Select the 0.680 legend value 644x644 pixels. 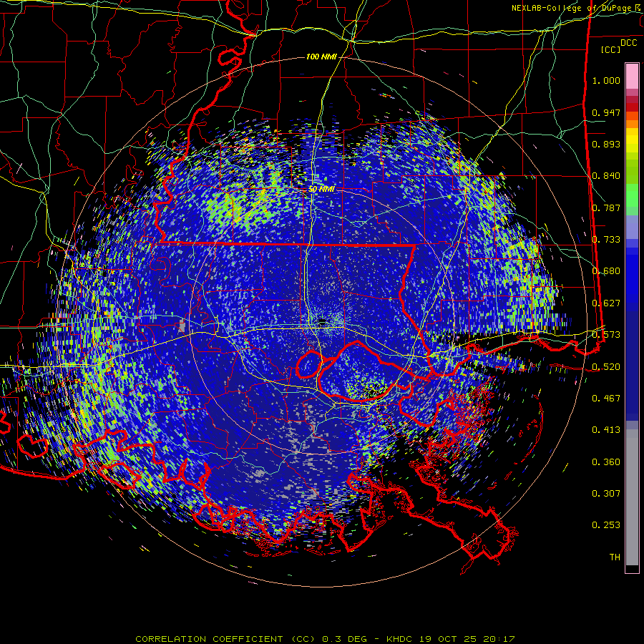[606, 271]
